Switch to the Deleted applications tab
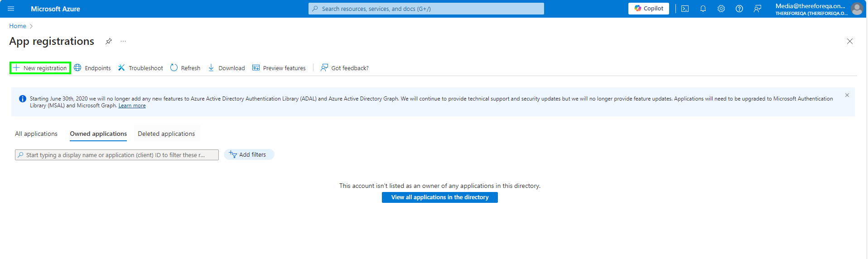 (x=166, y=134)
